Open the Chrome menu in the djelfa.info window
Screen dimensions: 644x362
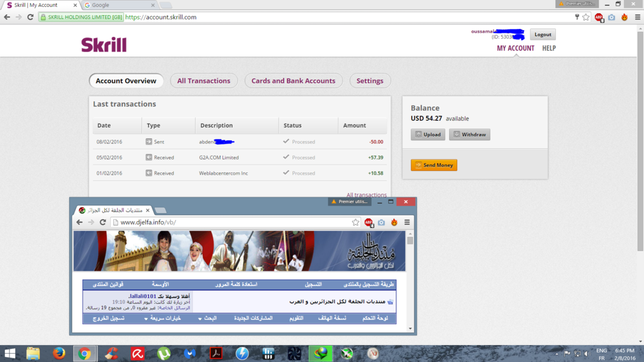point(407,222)
